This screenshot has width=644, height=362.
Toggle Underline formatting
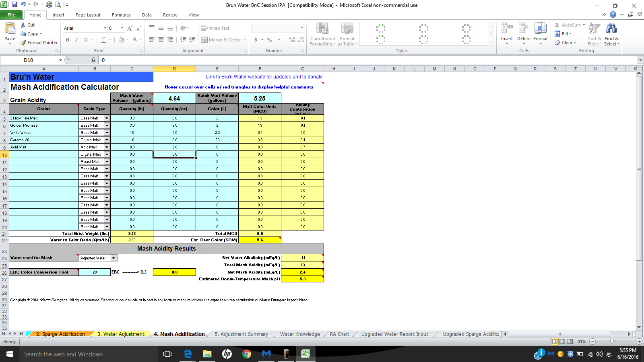click(x=86, y=40)
